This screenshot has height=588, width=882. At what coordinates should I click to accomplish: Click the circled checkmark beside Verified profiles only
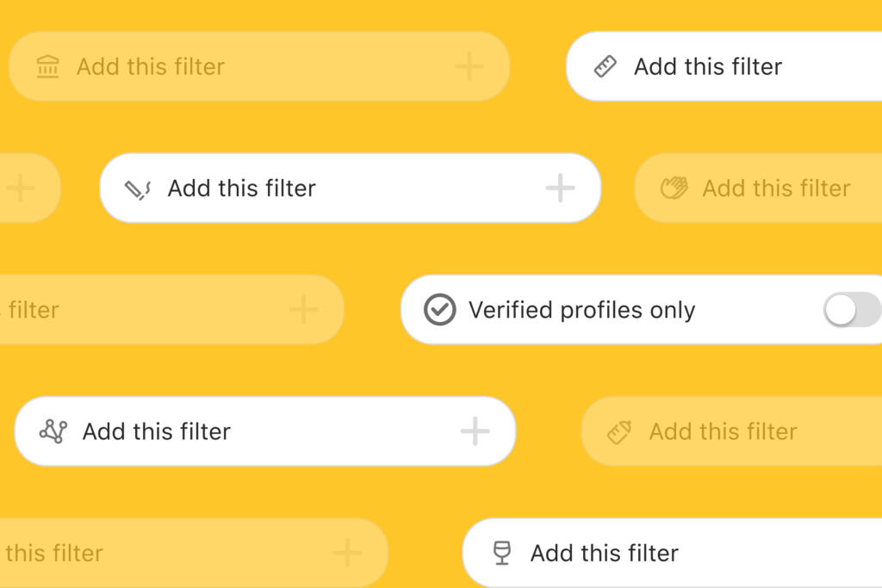[x=439, y=310]
